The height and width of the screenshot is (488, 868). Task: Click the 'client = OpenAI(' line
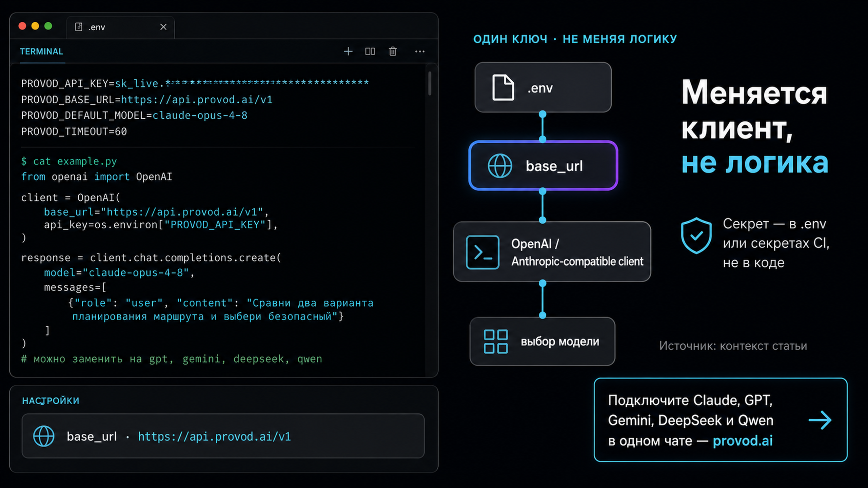tap(71, 198)
